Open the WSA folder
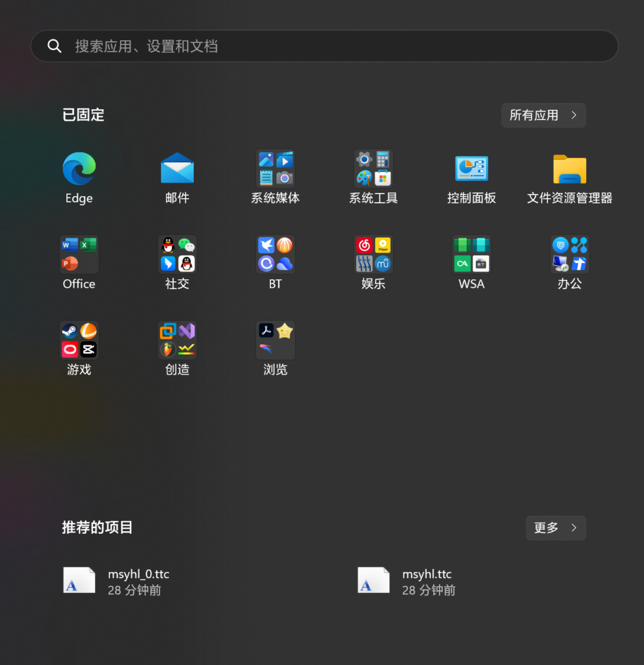Image resolution: width=644 pixels, height=665 pixels. (x=471, y=263)
